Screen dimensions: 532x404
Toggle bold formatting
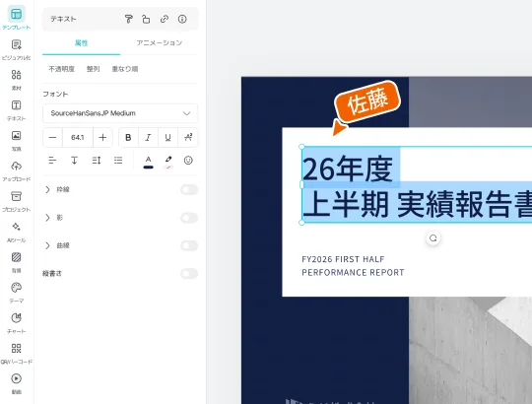click(x=128, y=137)
